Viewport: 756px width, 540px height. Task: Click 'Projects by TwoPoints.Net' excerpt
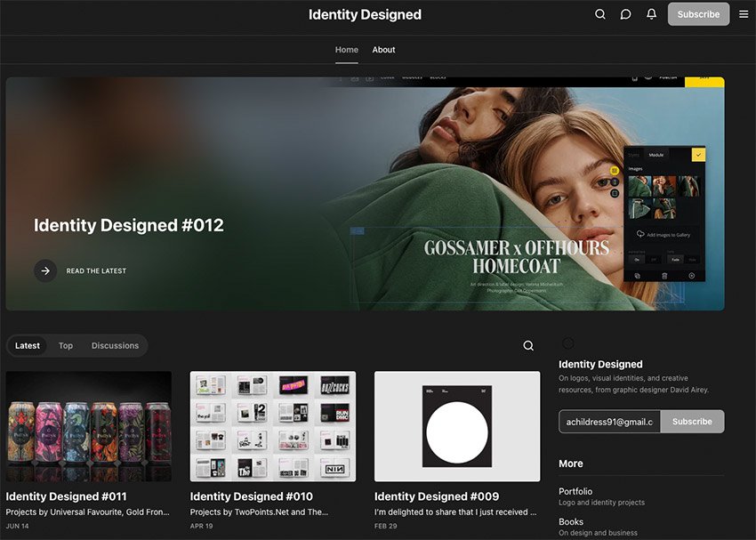pyautogui.click(x=259, y=512)
